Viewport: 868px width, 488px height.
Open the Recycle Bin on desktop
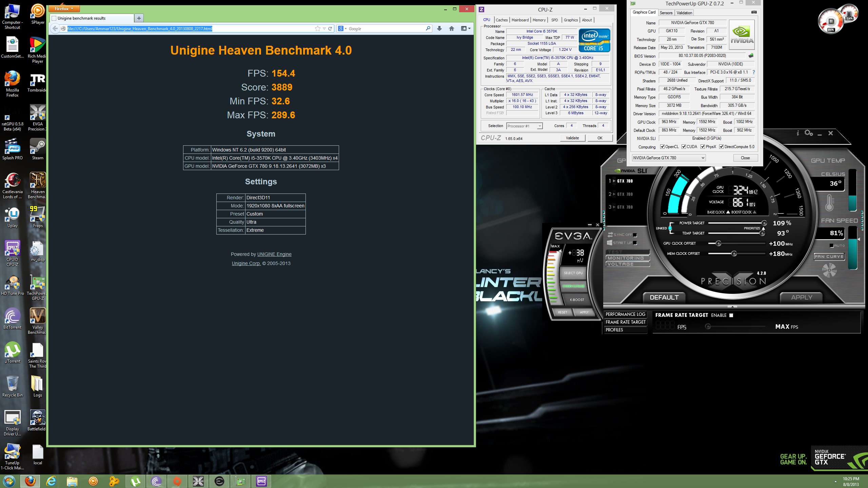pyautogui.click(x=13, y=386)
